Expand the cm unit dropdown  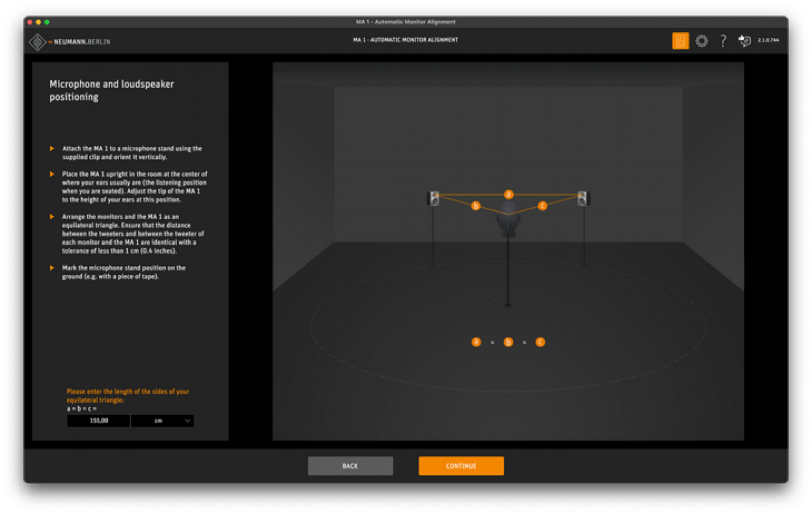(162, 421)
